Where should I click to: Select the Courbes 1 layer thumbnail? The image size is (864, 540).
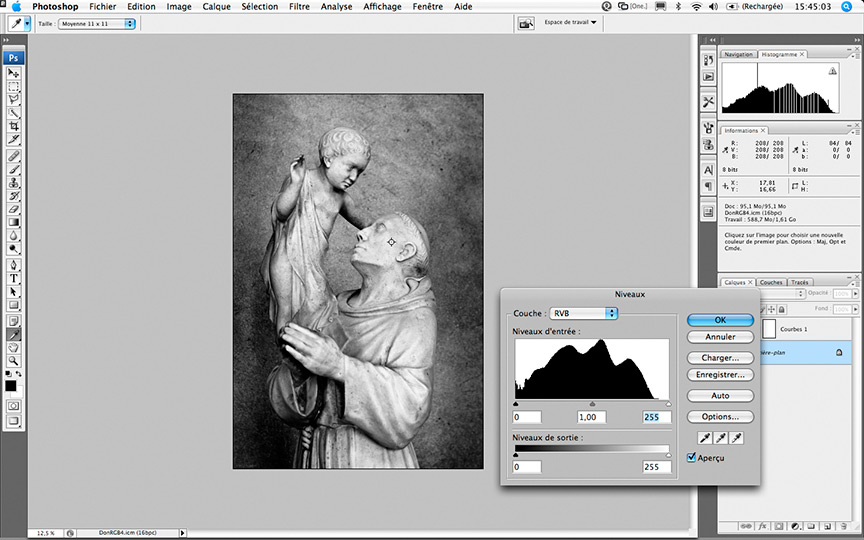coord(769,329)
